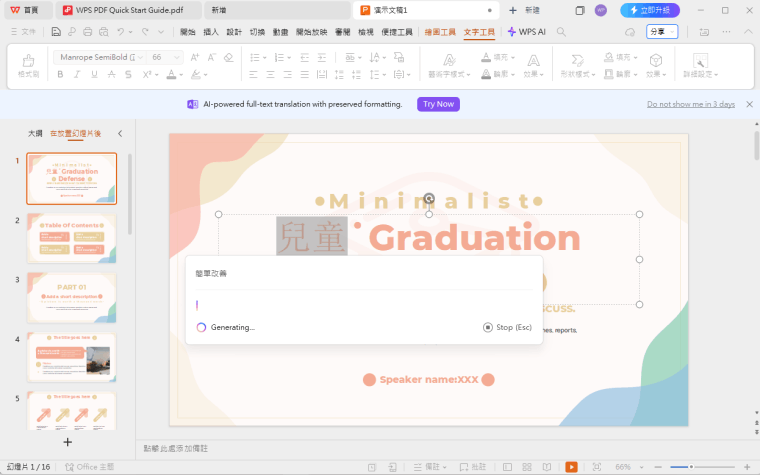Click the Try Now button
The image size is (760, 475).
coord(438,104)
